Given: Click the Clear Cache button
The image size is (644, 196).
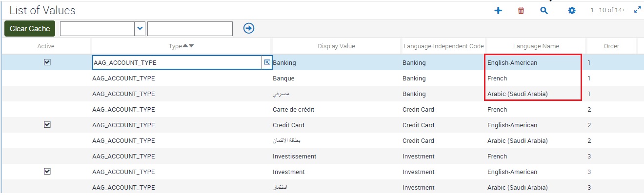Looking at the screenshot, I should click(x=30, y=29).
